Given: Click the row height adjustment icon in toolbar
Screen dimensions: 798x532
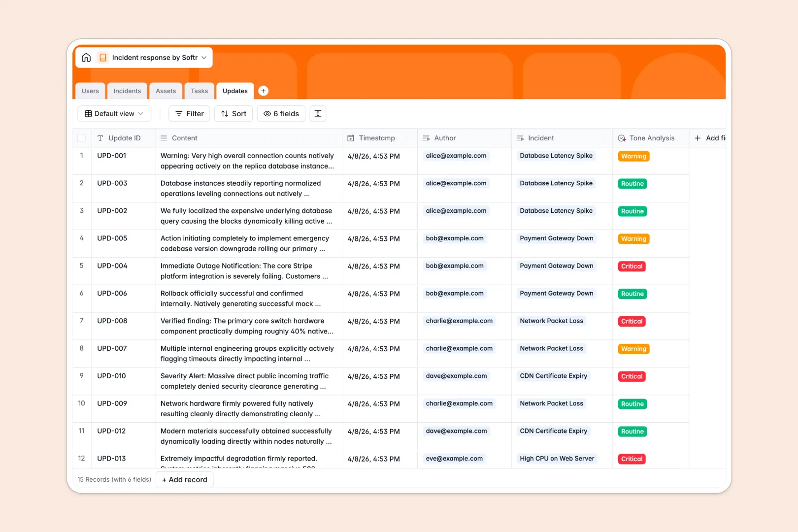Looking at the screenshot, I should coord(318,113).
